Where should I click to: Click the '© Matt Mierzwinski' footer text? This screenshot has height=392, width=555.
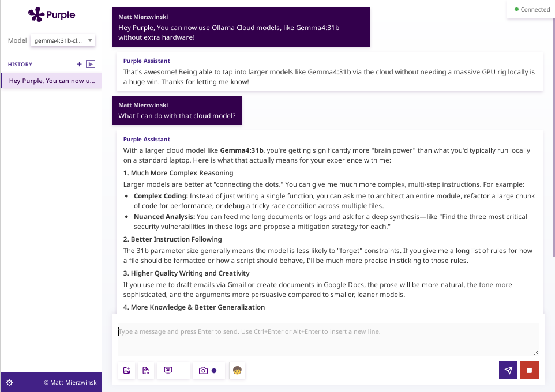click(71, 382)
